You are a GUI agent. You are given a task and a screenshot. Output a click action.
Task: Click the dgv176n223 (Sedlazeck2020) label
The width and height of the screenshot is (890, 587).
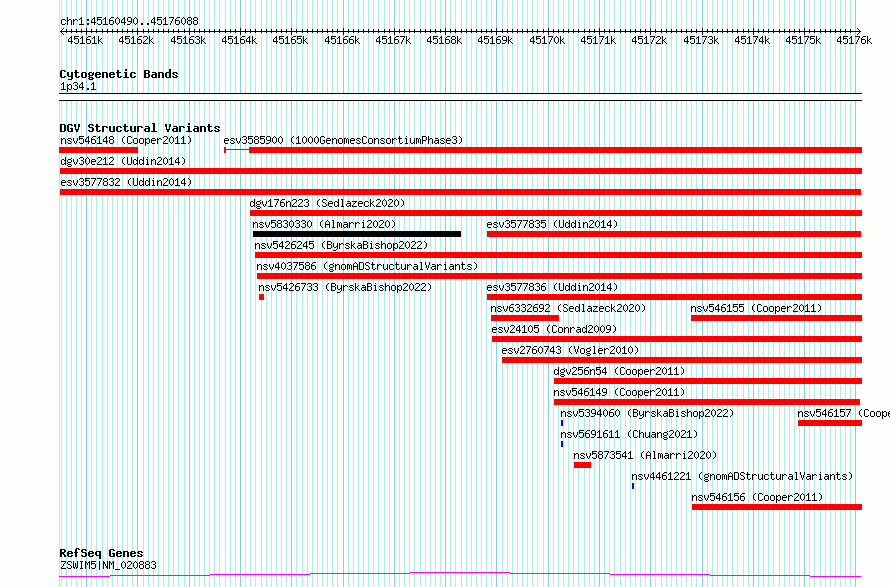click(328, 203)
